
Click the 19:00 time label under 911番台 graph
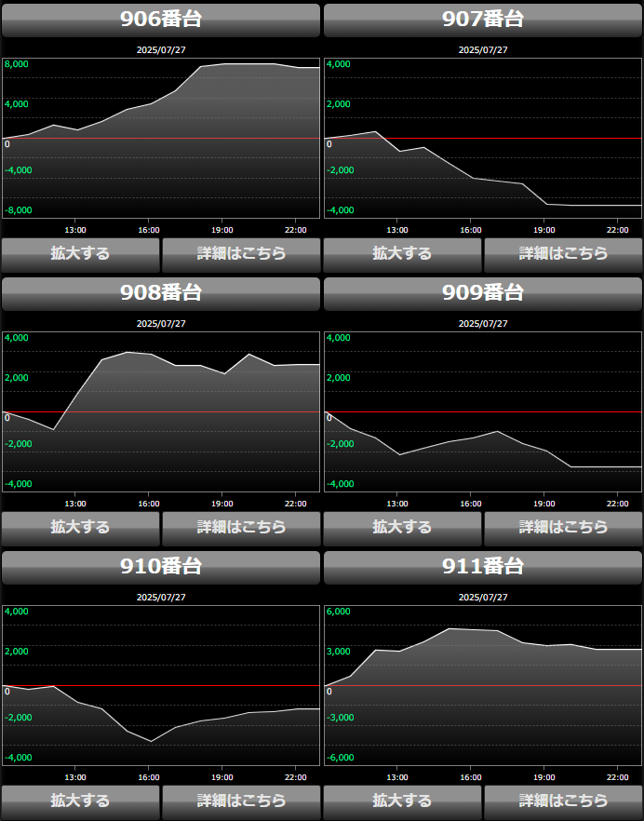point(544,777)
